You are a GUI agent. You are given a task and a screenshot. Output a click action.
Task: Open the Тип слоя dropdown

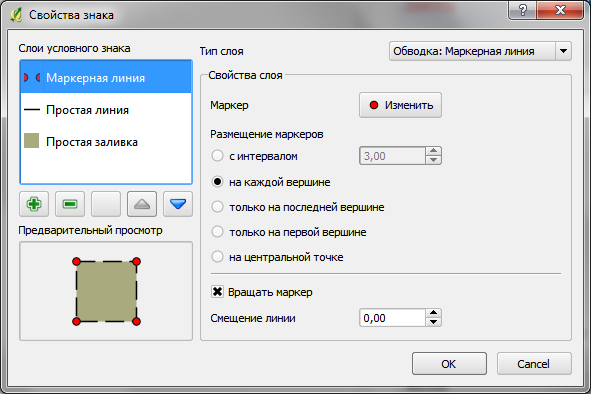(x=480, y=51)
